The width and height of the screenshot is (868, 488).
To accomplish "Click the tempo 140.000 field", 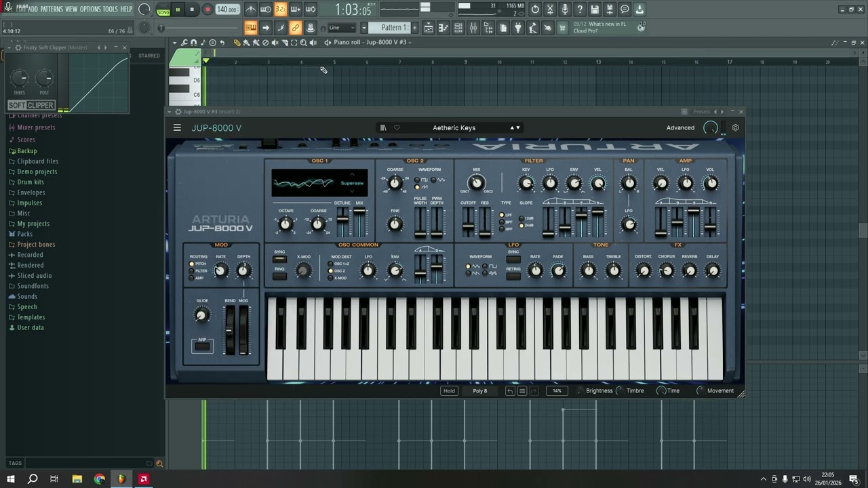I will pyautogui.click(x=227, y=9).
